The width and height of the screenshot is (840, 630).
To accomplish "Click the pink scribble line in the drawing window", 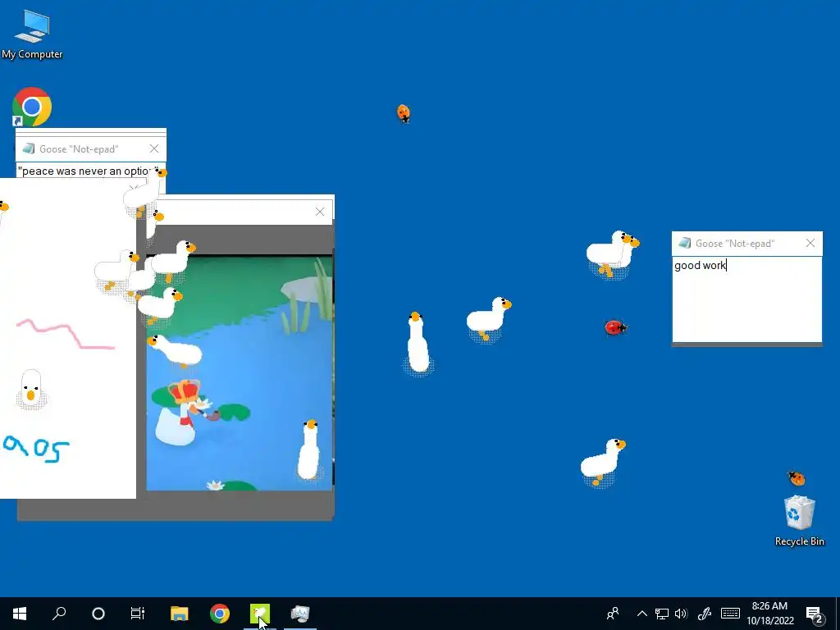I will tap(66, 334).
